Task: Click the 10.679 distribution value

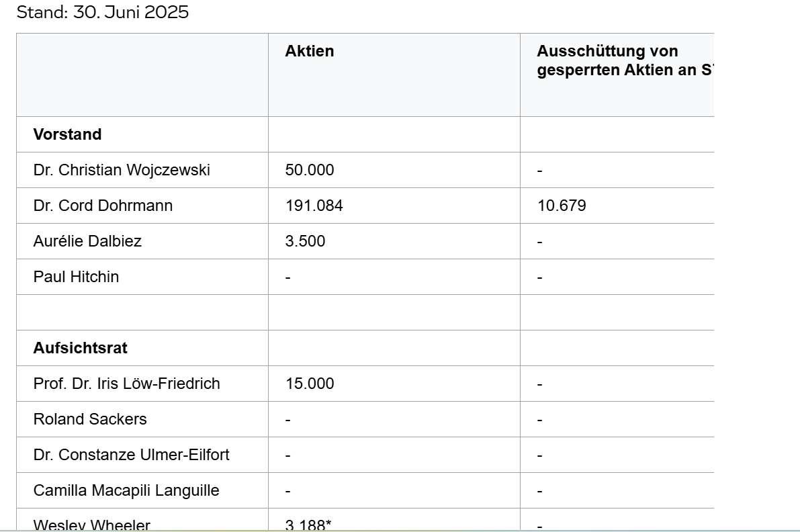Action: (562, 206)
